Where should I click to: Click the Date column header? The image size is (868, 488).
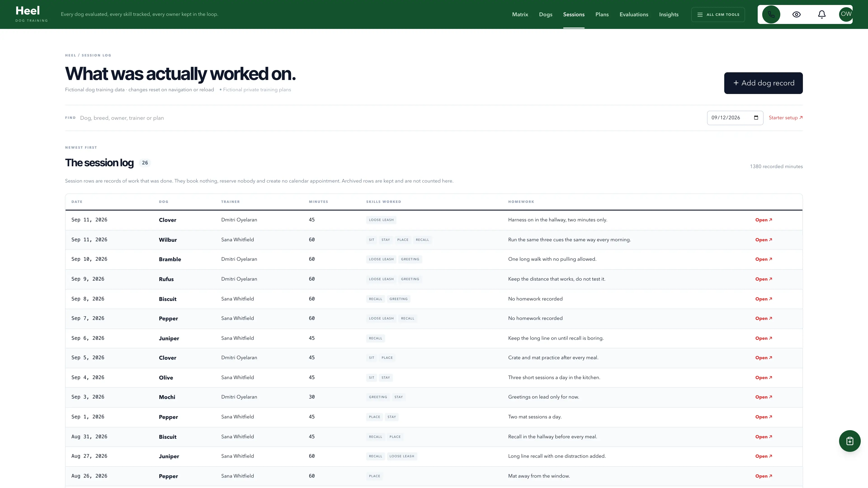click(x=77, y=202)
